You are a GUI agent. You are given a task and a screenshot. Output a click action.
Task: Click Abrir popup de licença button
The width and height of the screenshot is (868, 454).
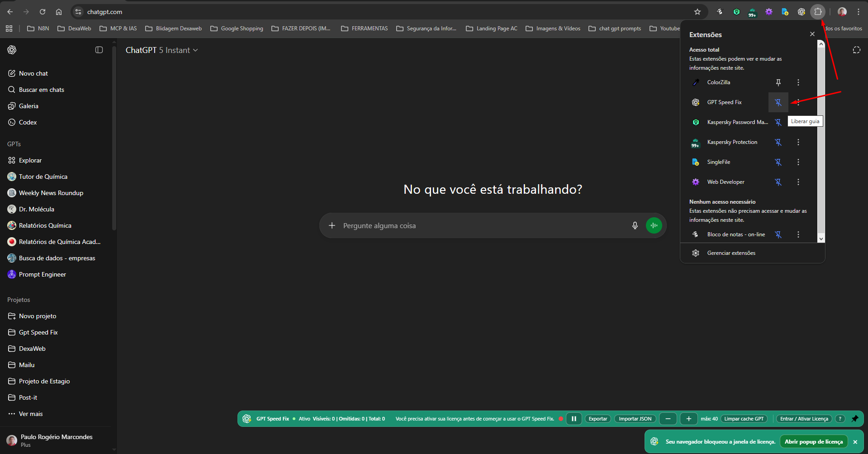[814, 441]
